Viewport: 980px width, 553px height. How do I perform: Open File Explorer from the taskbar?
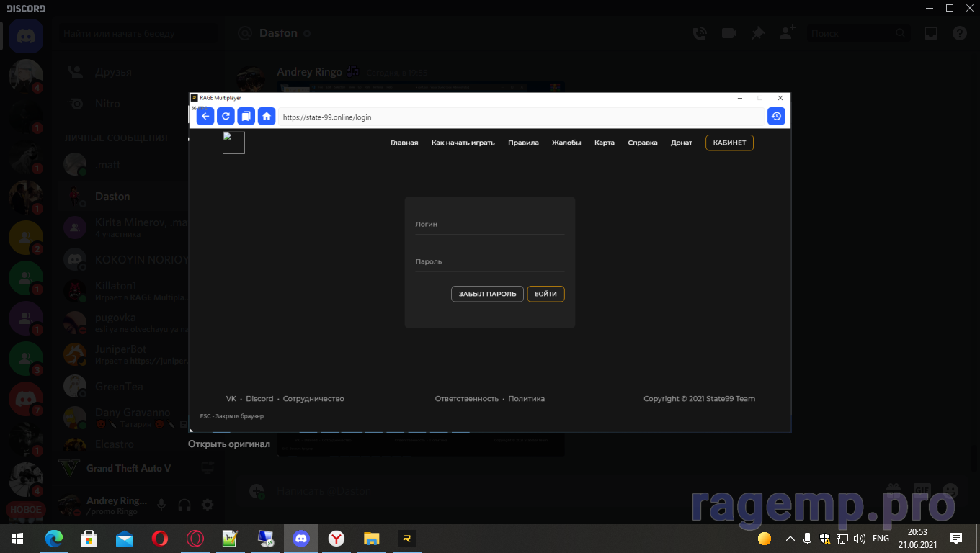click(372, 539)
